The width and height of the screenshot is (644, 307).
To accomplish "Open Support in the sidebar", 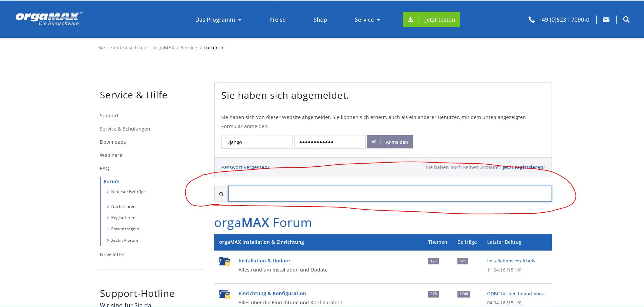I will pos(109,116).
